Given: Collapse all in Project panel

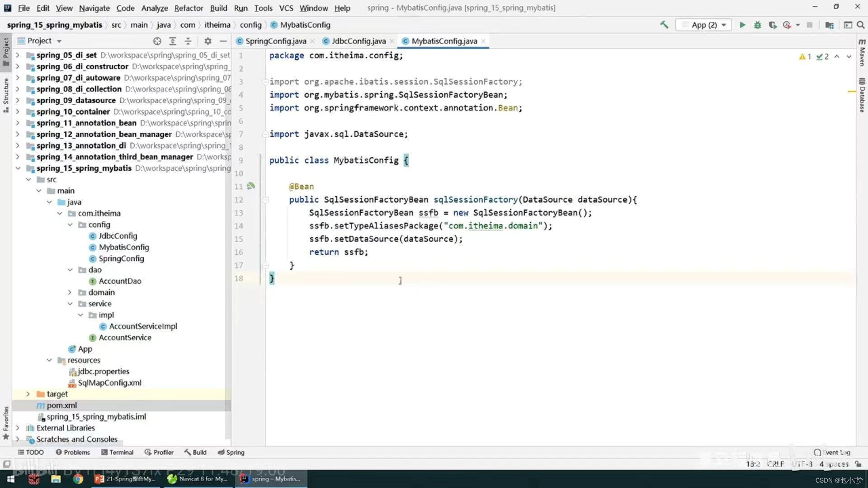Looking at the screenshot, I should pyautogui.click(x=188, y=41).
